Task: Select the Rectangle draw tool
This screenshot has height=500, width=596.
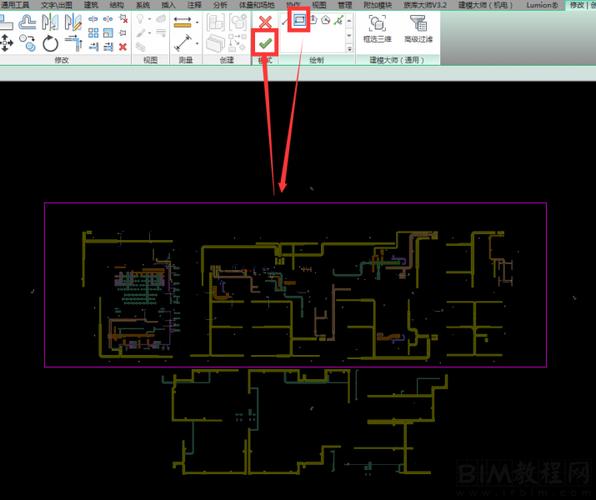Action: (x=299, y=19)
